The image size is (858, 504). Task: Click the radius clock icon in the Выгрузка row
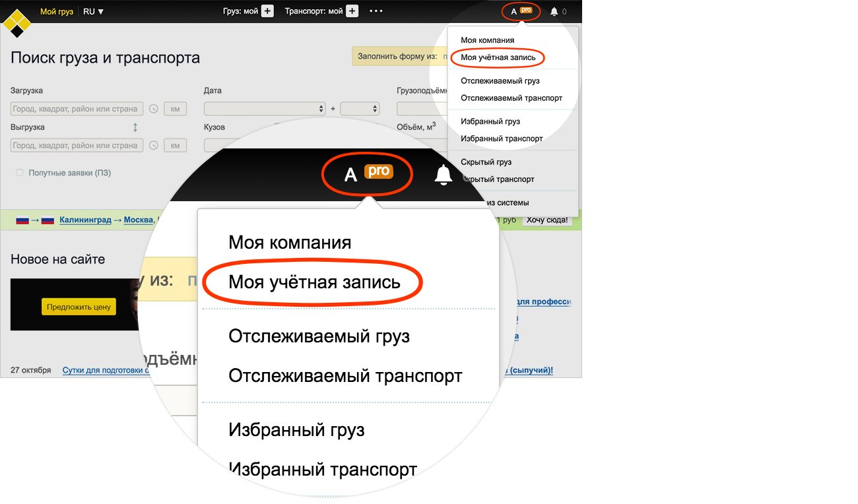point(154,145)
